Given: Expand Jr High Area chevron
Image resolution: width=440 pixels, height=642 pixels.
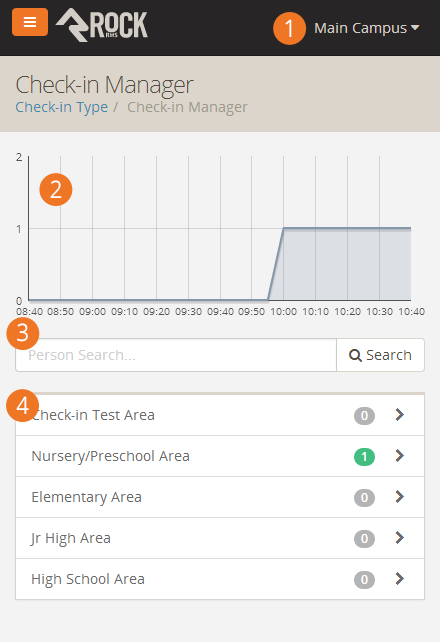Looking at the screenshot, I should (400, 538).
